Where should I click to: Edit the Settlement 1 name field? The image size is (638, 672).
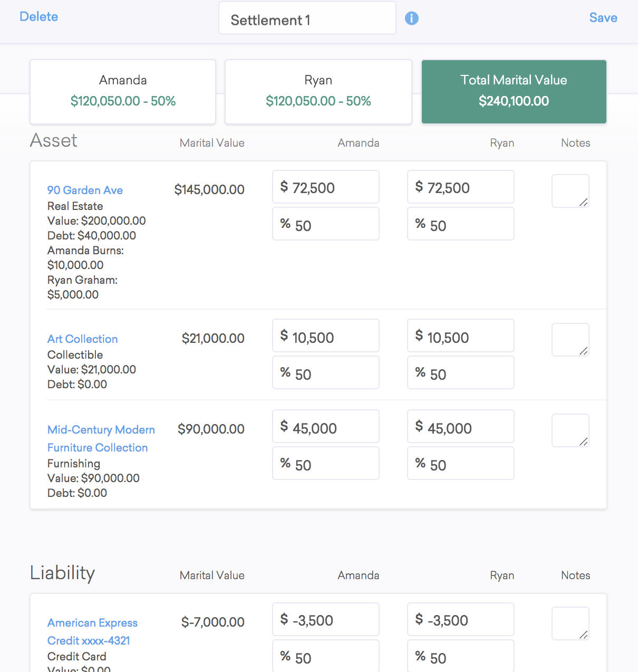[307, 18]
